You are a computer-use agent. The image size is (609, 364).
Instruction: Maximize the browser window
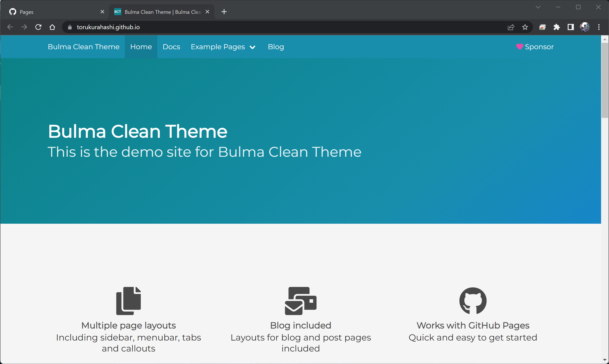pyautogui.click(x=578, y=7)
